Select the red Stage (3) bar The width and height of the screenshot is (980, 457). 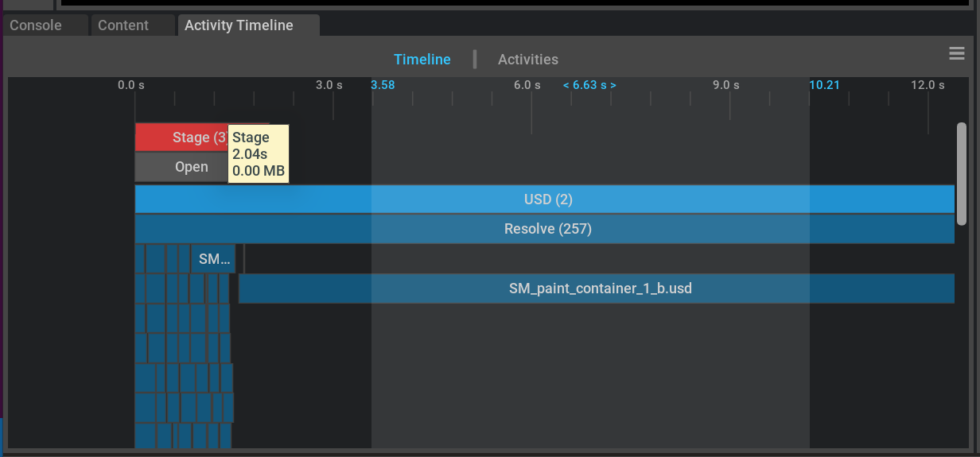pyautogui.click(x=181, y=137)
